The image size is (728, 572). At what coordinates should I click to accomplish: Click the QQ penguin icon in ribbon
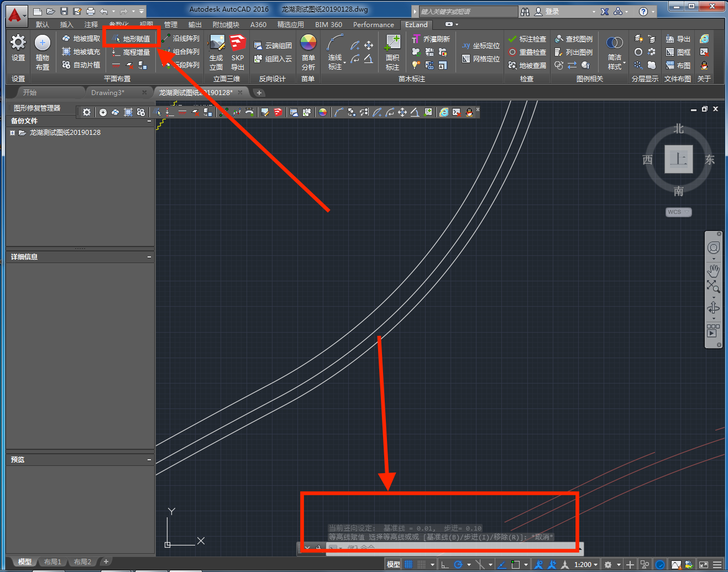pyautogui.click(x=704, y=65)
